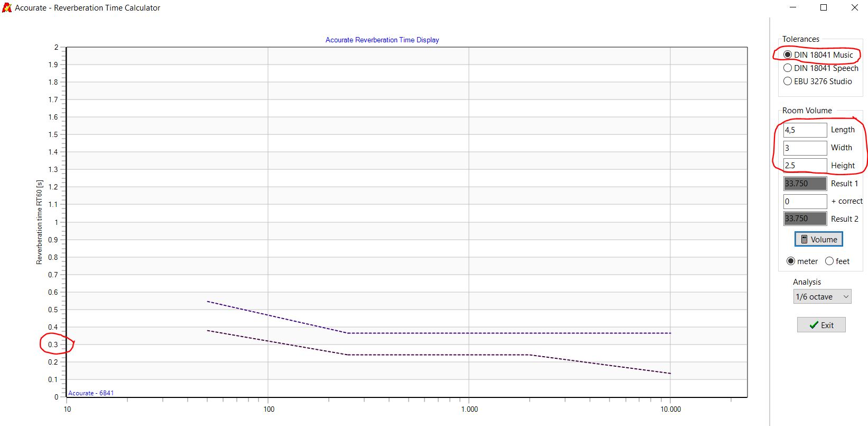Click the 'Room Volume' group heading
The image size is (868, 426).
click(x=807, y=111)
